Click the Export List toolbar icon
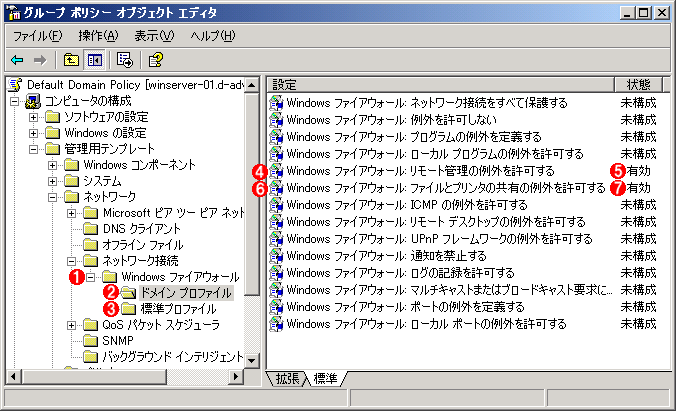 point(125,60)
